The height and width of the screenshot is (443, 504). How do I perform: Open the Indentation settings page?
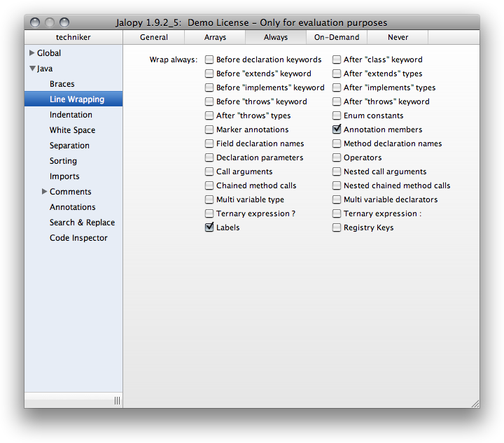71,115
